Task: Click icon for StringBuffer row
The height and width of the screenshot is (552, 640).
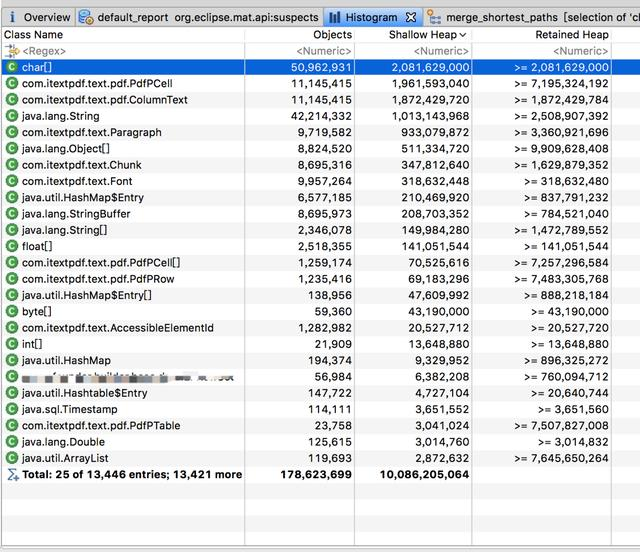Action: pyautogui.click(x=12, y=214)
